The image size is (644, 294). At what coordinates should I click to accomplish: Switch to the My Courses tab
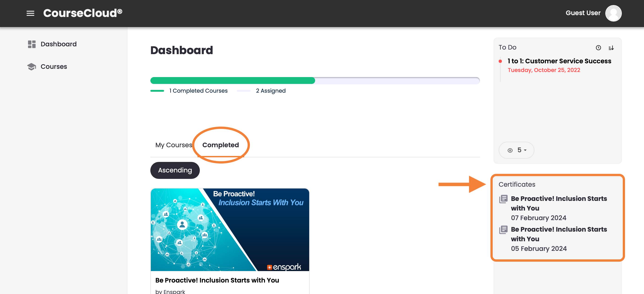pos(173,145)
